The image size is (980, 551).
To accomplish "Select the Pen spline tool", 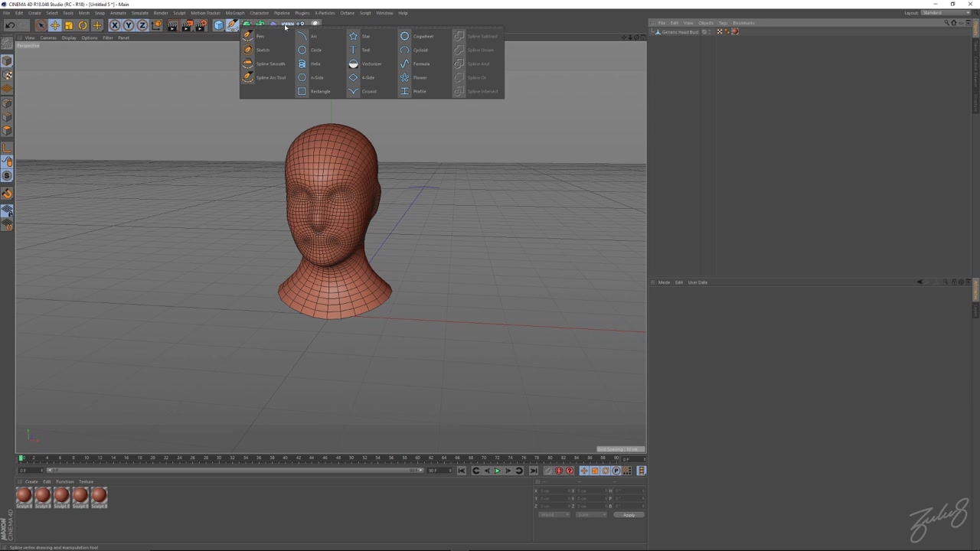I will (260, 36).
